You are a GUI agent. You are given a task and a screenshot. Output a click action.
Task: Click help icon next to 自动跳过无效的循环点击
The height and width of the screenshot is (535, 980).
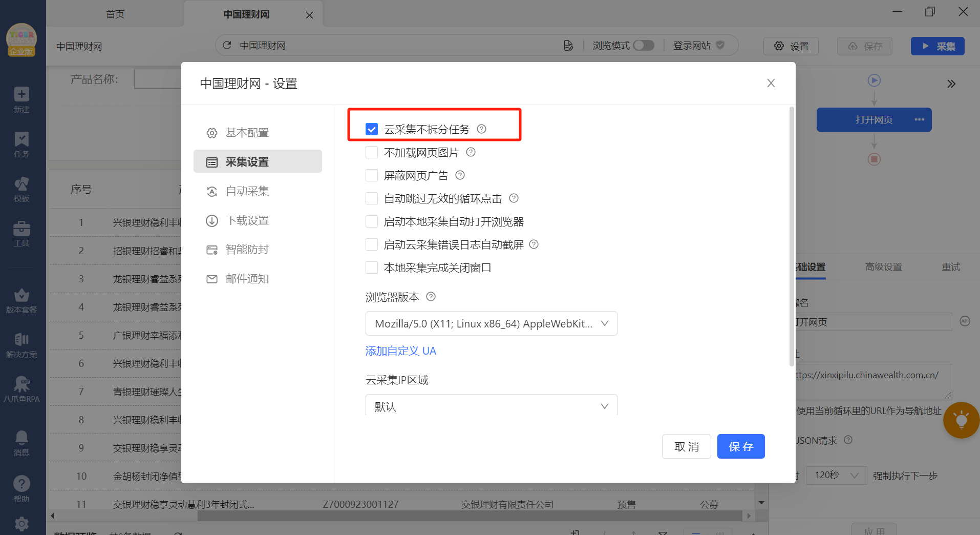pos(514,198)
